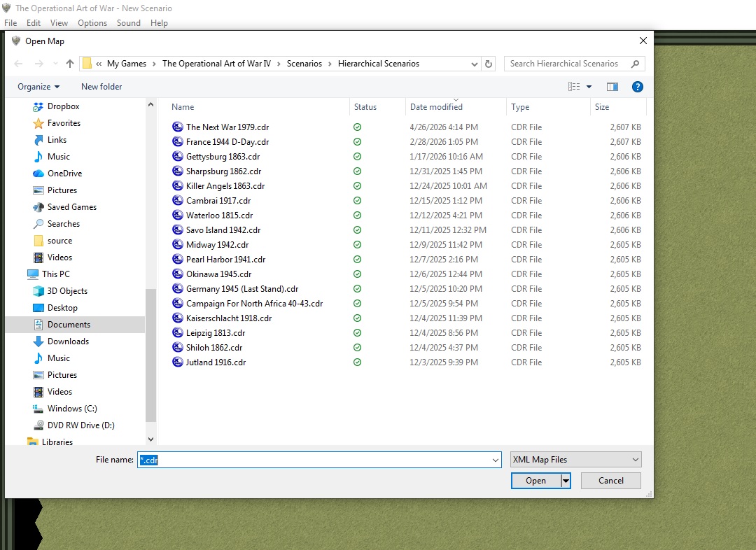Image resolution: width=756 pixels, height=550 pixels.
Task: Select Killer Angels 1863.cdr file icon
Action: [178, 185]
